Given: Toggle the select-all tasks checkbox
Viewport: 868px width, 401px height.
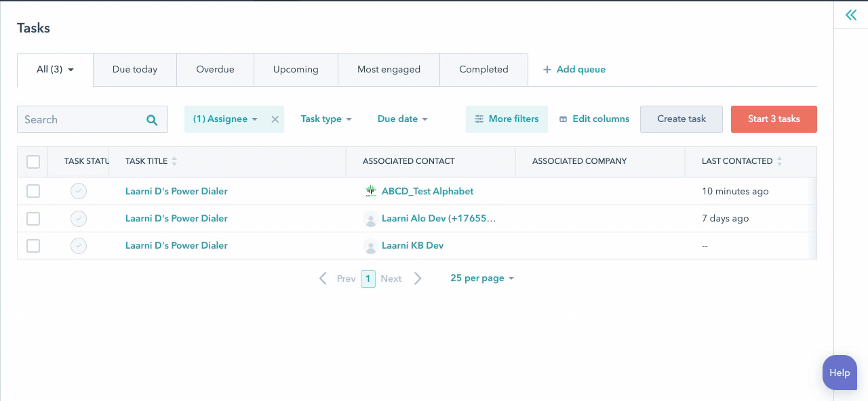Looking at the screenshot, I should click(33, 162).
